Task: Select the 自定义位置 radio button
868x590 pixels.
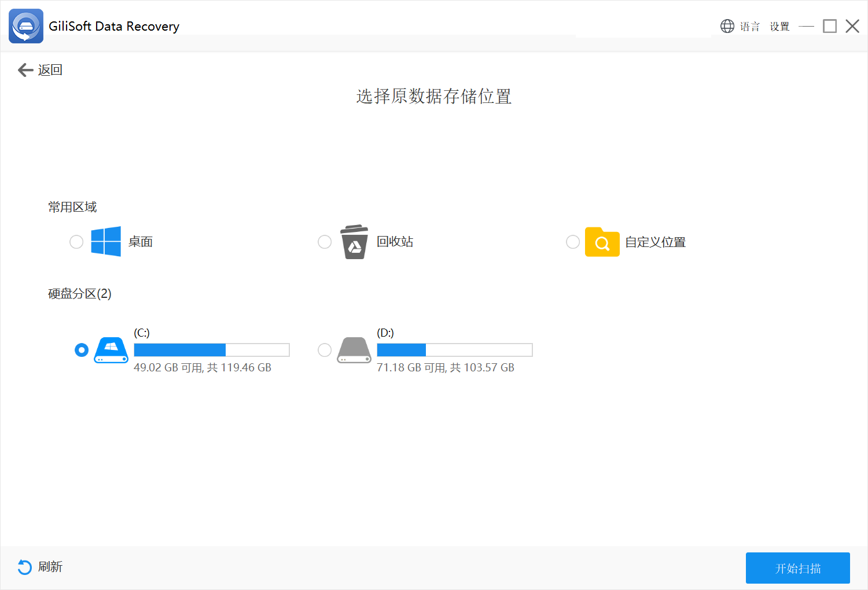Action: point(573,242)
